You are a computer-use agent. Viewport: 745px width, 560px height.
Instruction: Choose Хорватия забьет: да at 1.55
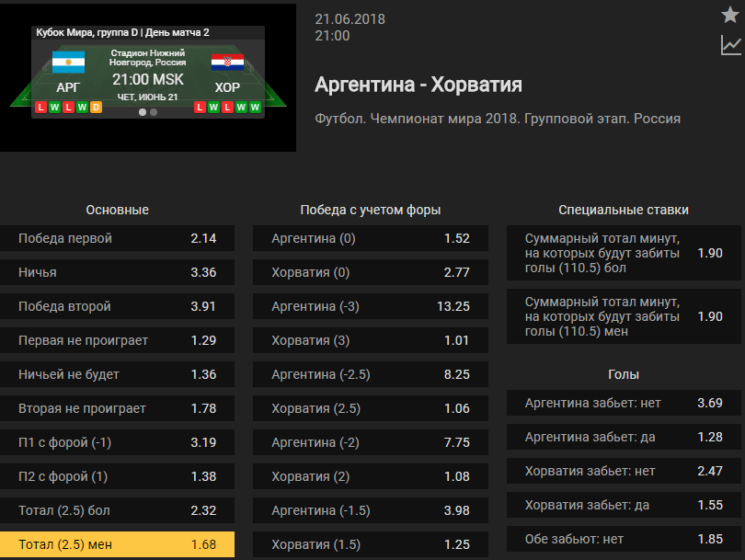(x=624, y=505)
